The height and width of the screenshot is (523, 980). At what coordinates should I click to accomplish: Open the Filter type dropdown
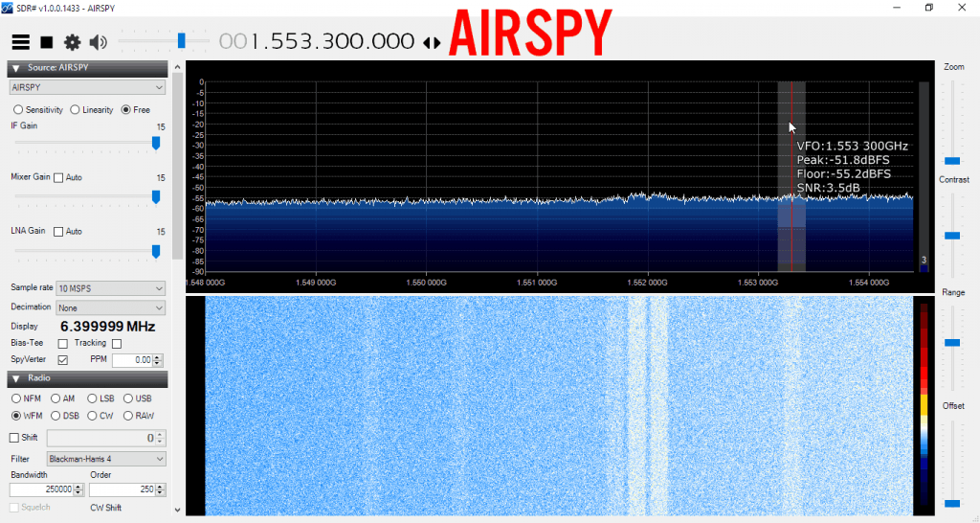pos(105,459)
